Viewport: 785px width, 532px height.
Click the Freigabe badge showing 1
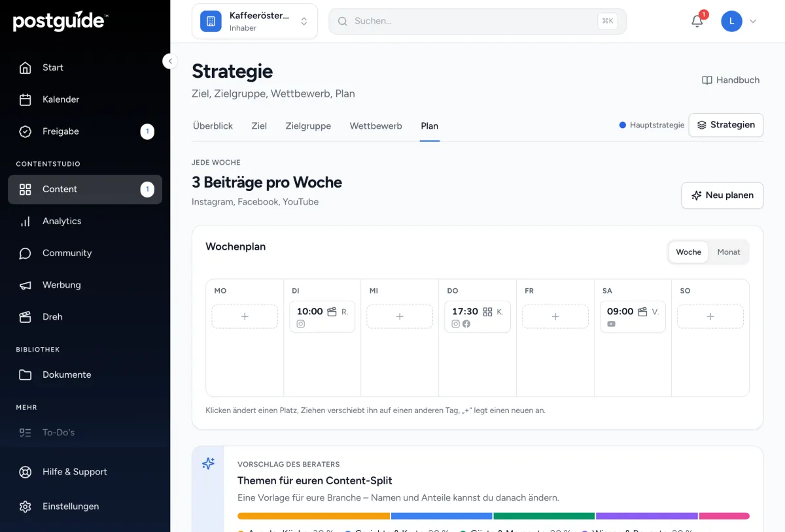[x=147, y=131]
